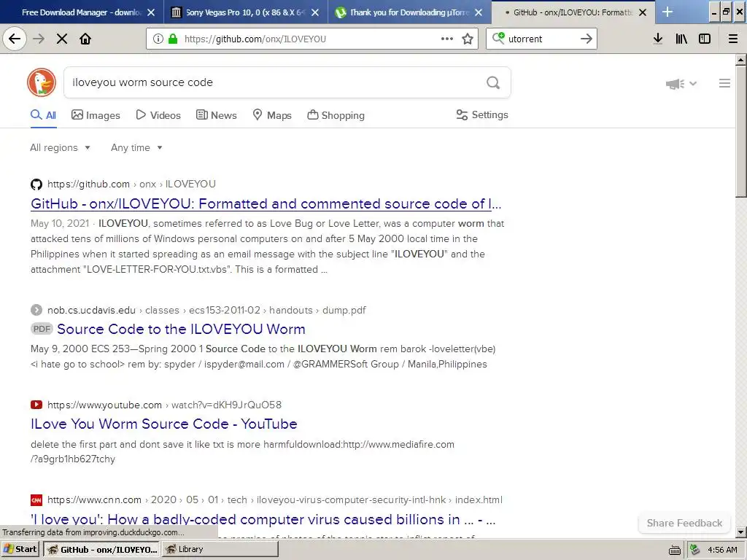
Task: Click the keyboard icon in the system tray
Action: point(675,550)
